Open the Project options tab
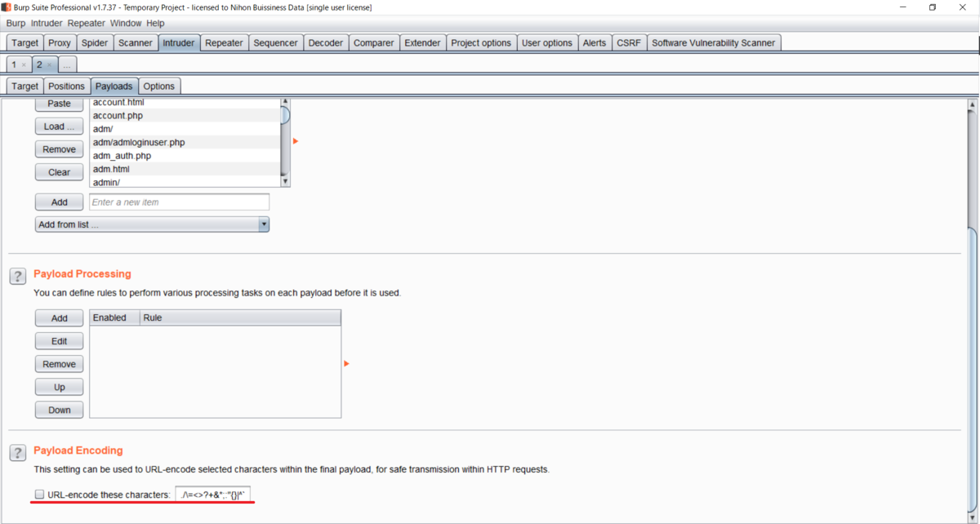The height and width of the screenshot is (524, 980). click(x=481, y=43)
